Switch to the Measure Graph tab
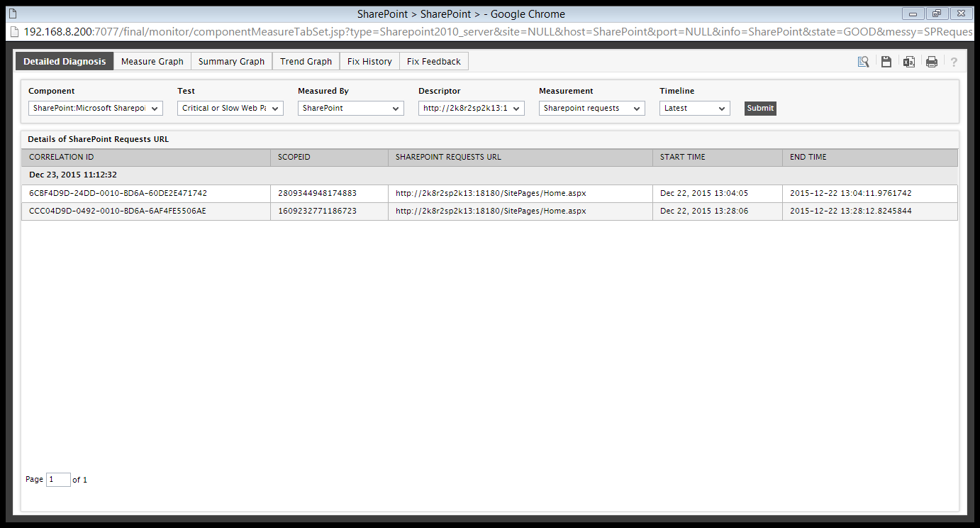The height and width of the screenshot is (528, 980). (152, 62)
